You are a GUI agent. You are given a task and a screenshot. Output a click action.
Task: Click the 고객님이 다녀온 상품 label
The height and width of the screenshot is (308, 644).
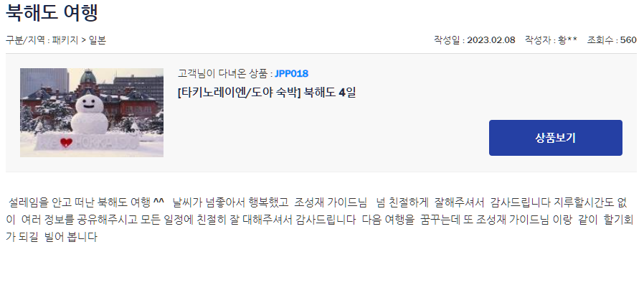click(x=223, y=74)
